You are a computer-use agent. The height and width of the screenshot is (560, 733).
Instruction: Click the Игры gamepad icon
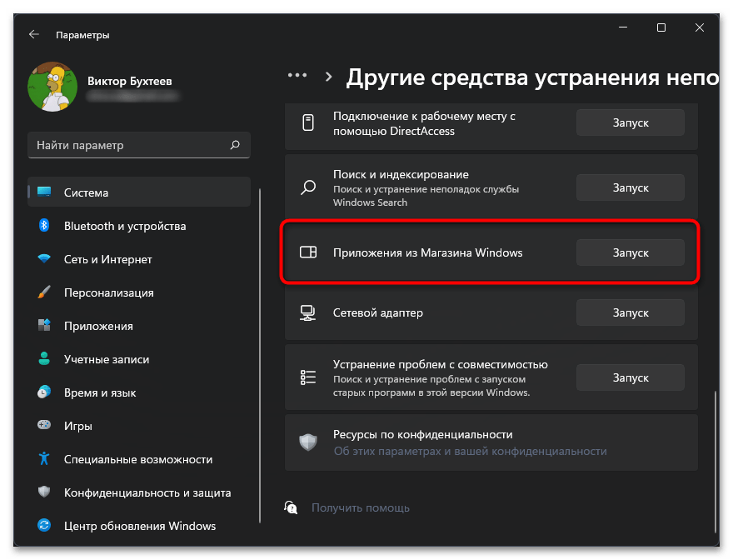click(44, 425)
